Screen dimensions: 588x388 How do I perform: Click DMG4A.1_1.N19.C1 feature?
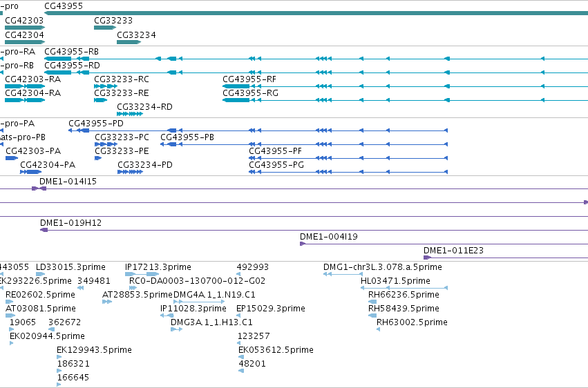pos(199,302)
